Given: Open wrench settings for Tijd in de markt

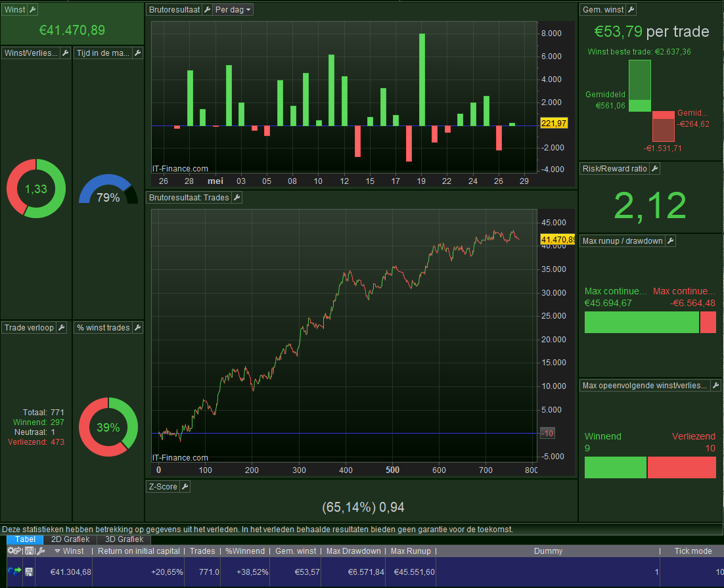Looking at the screenshot, I should tap(137, 53).
